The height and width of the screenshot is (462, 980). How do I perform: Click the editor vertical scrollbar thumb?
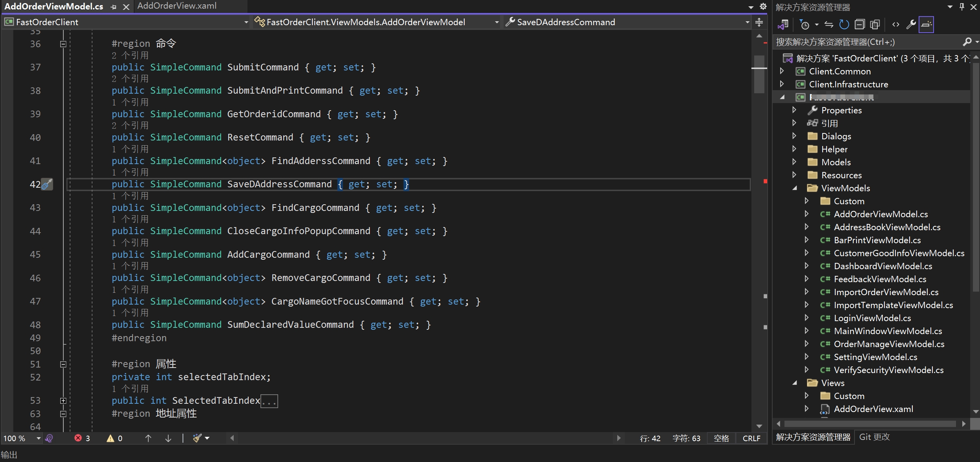tap(759, 74)
